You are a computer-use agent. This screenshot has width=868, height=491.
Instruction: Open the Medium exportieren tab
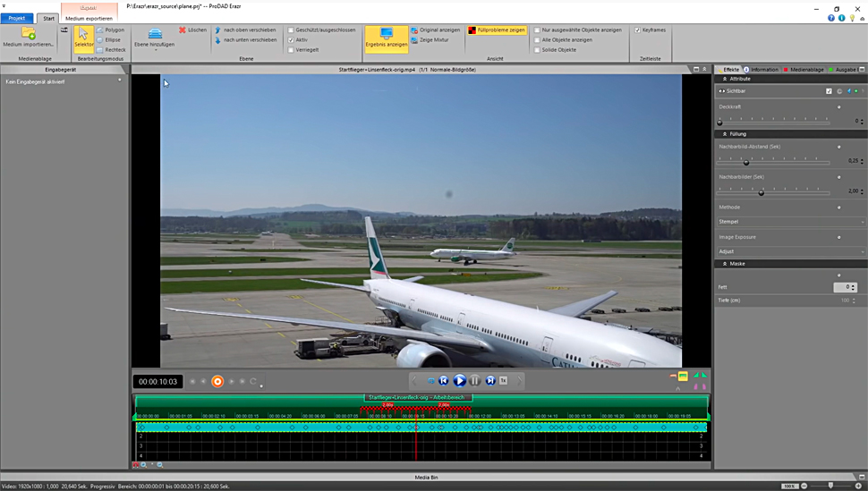pyautogui.click(x=89, y=18)
